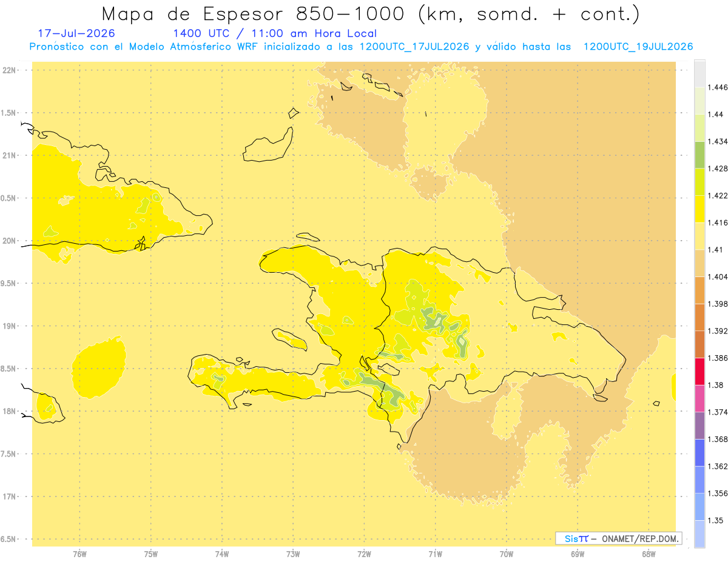This screenshot has width=728, height=562.
Task: Select the dark orange 1.386–1.392 legend swatch
Action: click(x=699, y=344)
